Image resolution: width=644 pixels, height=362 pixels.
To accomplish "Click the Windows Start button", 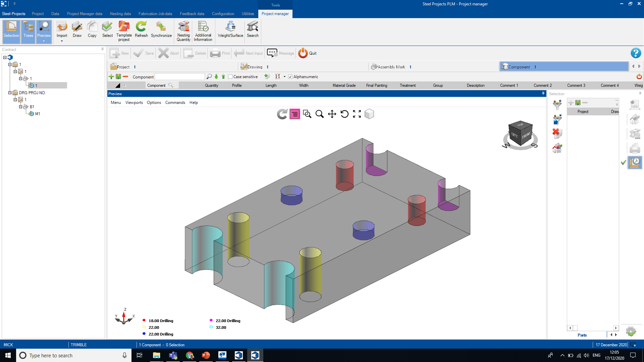I will coord(8,355).
